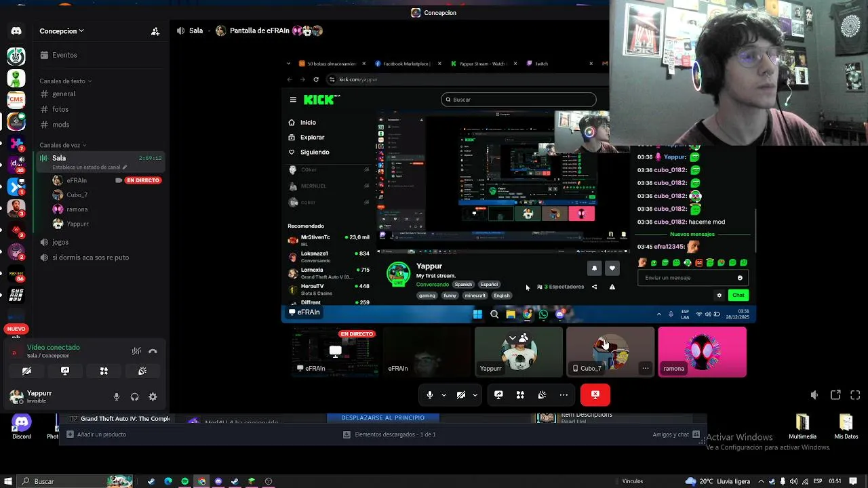
Task: Click share screen button in voice panel
Action: click(x=65, y=371)
